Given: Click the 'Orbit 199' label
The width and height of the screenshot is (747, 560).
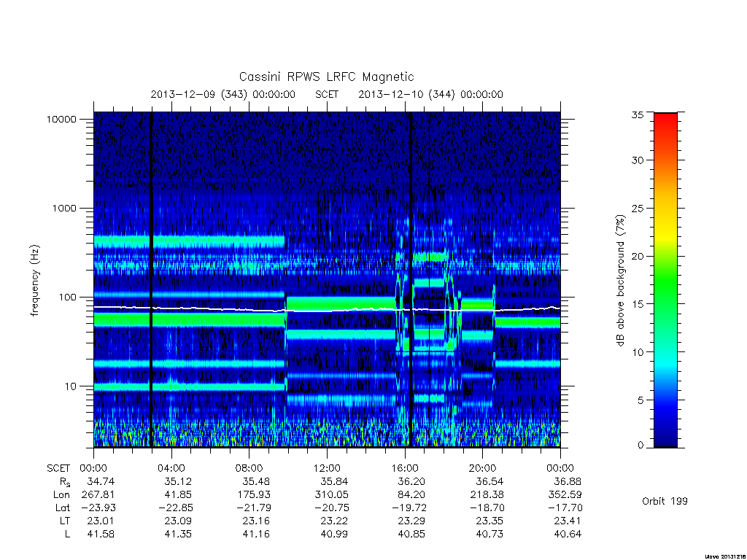Looking at the screenshot, I should tap(665, 501).
